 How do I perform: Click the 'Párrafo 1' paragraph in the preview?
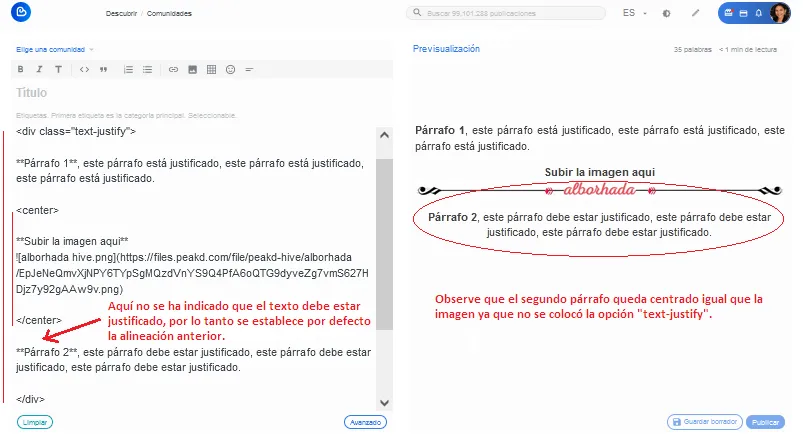(600, 138)
